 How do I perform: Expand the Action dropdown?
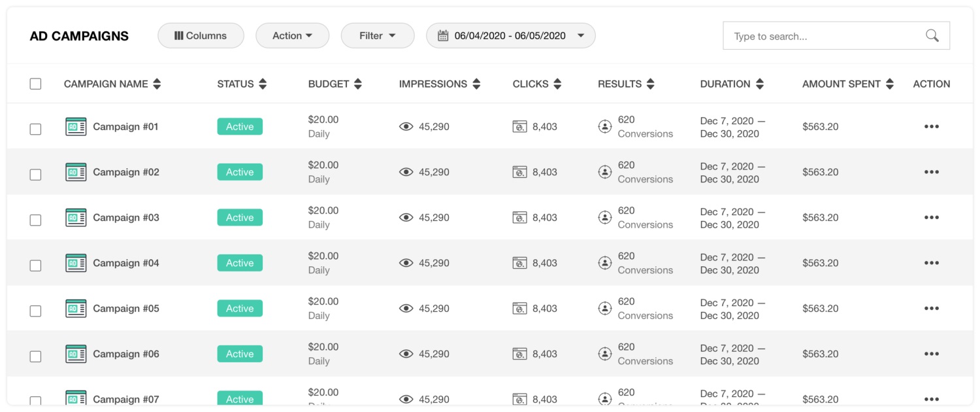(292, 36)
